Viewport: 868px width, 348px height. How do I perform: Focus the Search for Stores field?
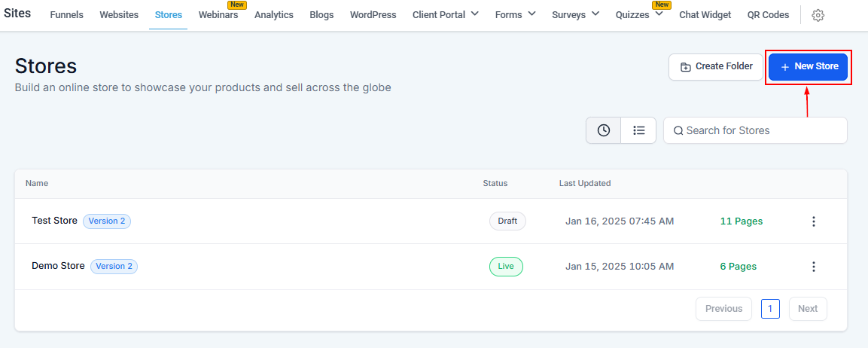coord(755,130)
